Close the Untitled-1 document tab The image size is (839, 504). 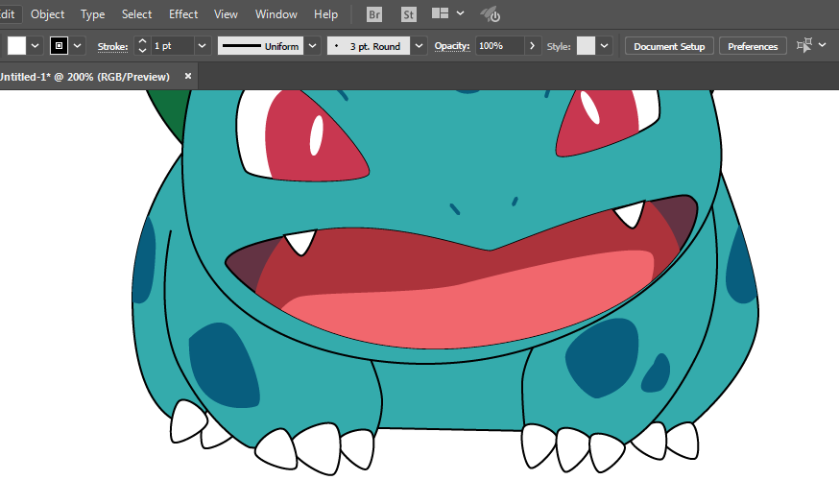pos(188,76)
